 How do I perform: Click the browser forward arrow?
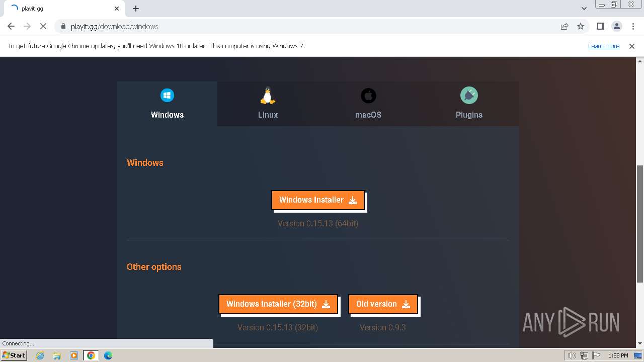pos(27,27)
